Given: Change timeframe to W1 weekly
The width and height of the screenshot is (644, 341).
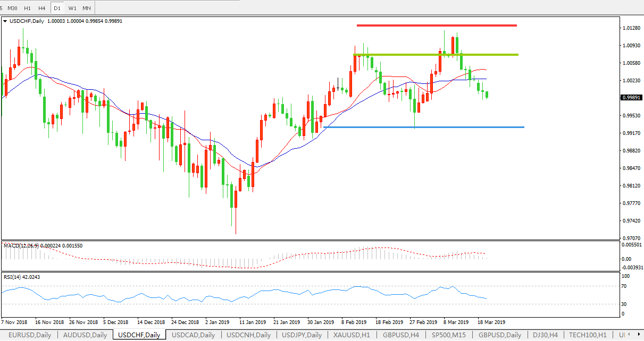Looking at the screenshot, I should tap(72, 8).
